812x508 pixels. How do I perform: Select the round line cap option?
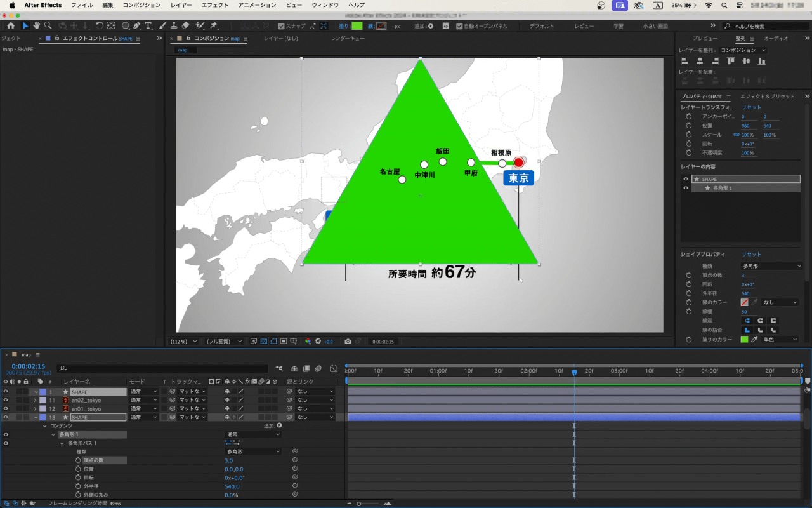[760, 321]
